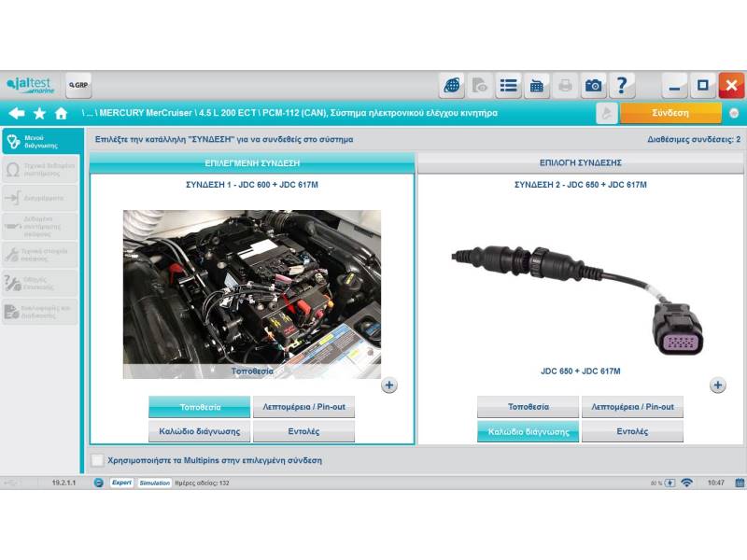Expand the cable image under ΣΥΝΔΕΣΗ 2 with plus
This screenshot has height=560, width=747.
tap(717, 385)
